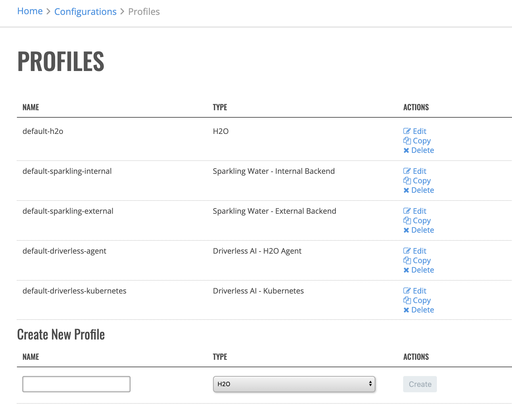The height and width of the screenshot is (420, 512).
Task: Click the Delete X icon for default-sparkling-external
Action: click(x=406, y=230)
